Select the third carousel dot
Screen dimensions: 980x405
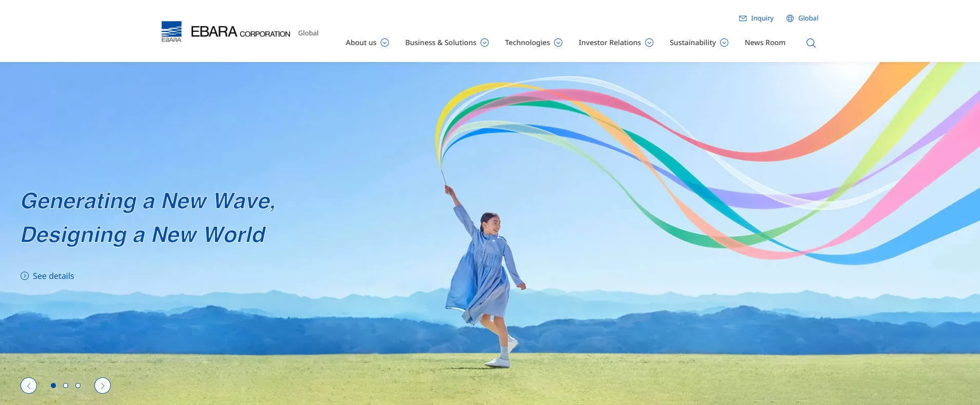point(78,386)
